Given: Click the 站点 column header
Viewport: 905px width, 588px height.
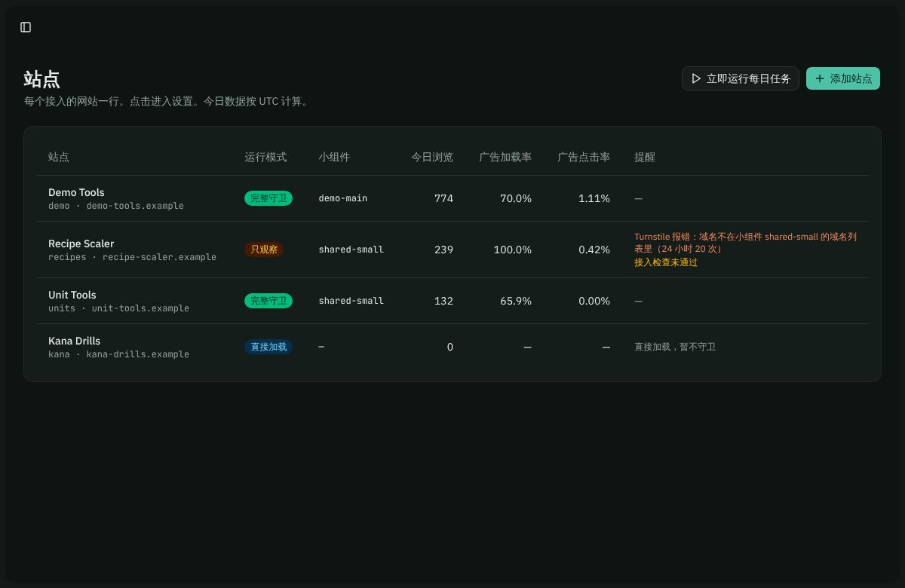Looking at the screenshot, I should coord(59,157).
